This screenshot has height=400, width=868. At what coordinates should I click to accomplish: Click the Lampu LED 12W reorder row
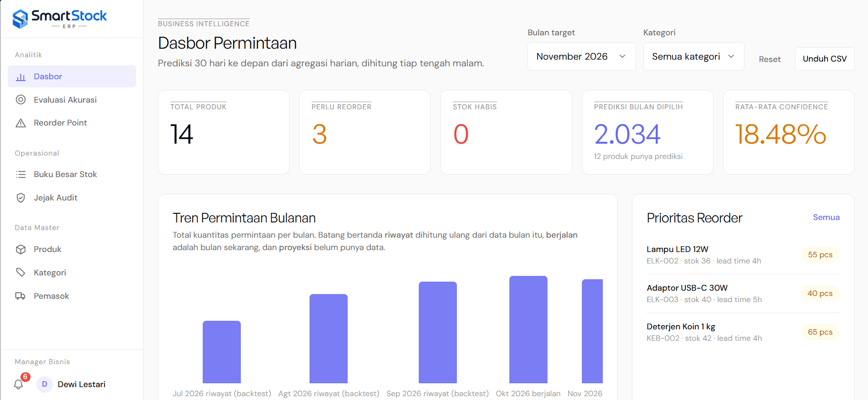point(743,255)
